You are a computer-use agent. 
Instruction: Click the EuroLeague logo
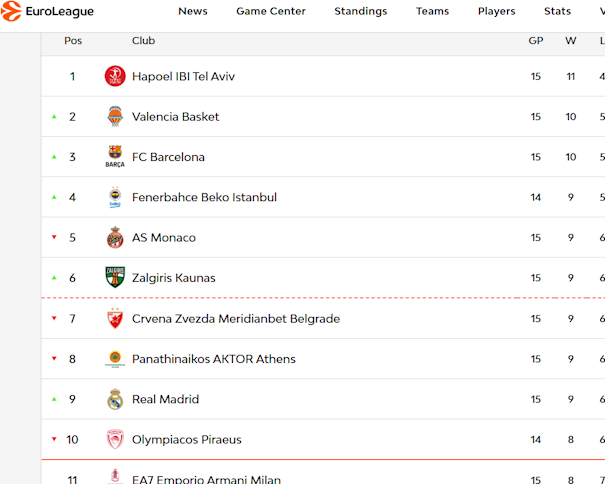tap(48, 12)
